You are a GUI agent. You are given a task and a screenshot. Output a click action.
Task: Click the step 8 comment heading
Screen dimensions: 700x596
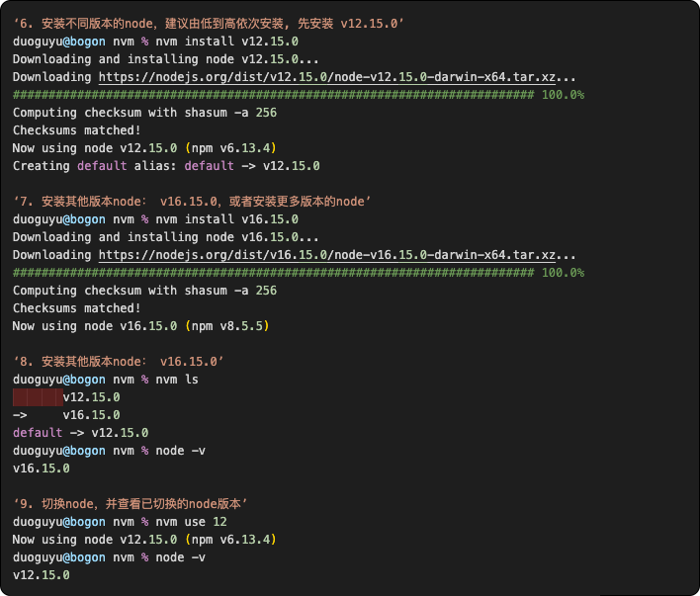click(x=119, y=362)
